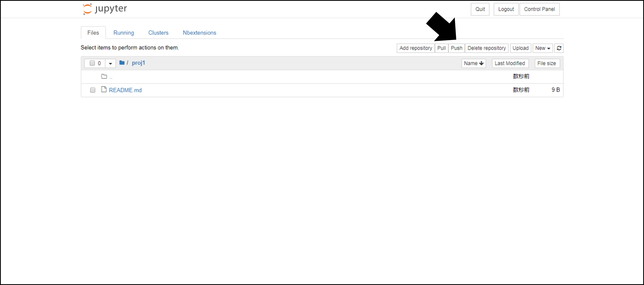Sort files by Name

474,63
